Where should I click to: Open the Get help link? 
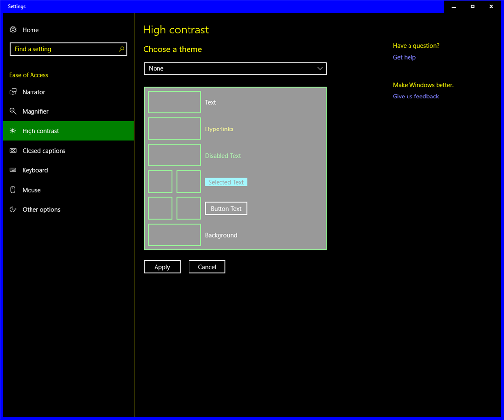tap(404, 57)
